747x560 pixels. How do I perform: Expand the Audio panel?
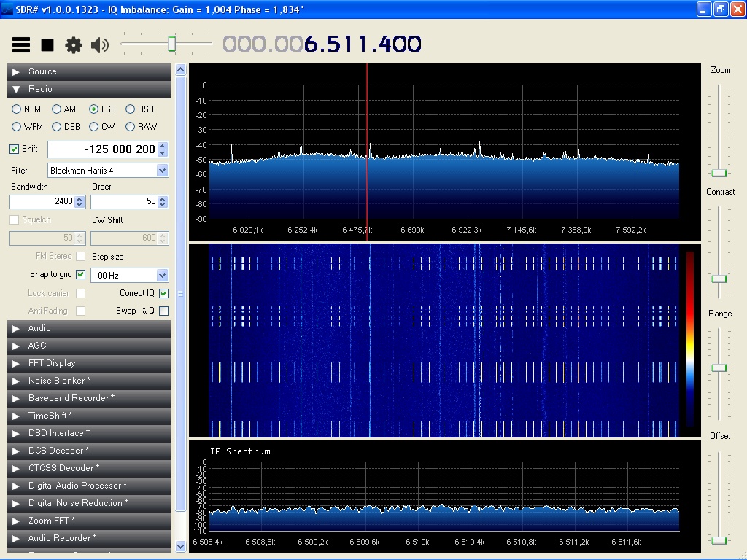[88, 328]
